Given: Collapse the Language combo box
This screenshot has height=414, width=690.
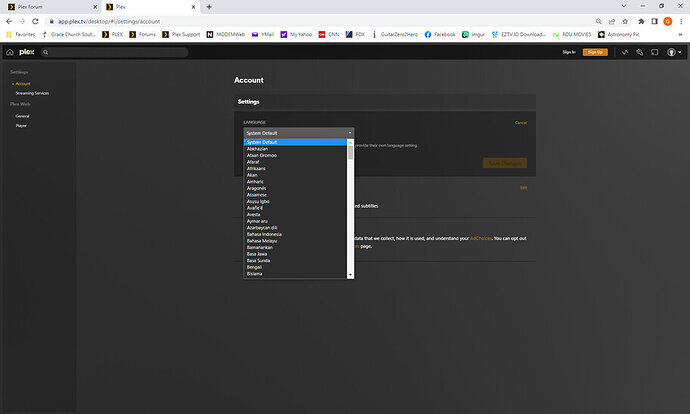Looking at the screenshot, I should tap(299, 133).
